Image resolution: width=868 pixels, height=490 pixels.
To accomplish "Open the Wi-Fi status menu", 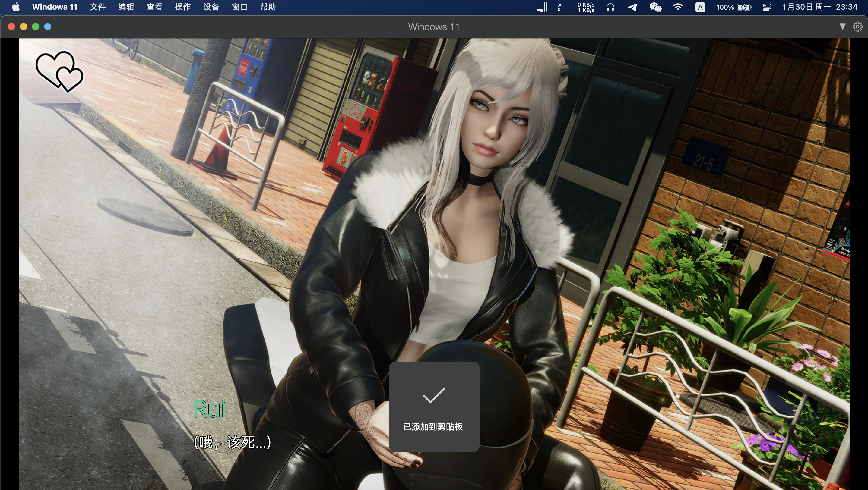I will (678, 7).
